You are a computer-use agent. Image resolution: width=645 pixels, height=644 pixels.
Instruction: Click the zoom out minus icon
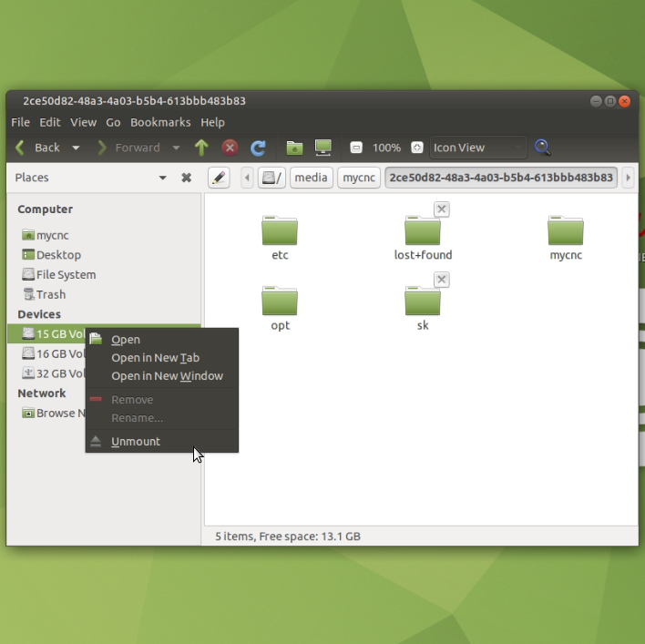(356, 148)
